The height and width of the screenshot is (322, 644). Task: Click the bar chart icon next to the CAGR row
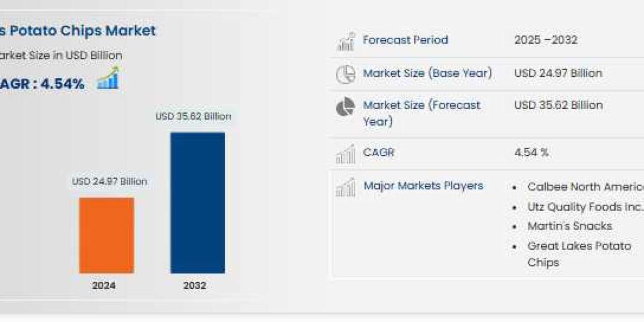(x=347, y=153)
